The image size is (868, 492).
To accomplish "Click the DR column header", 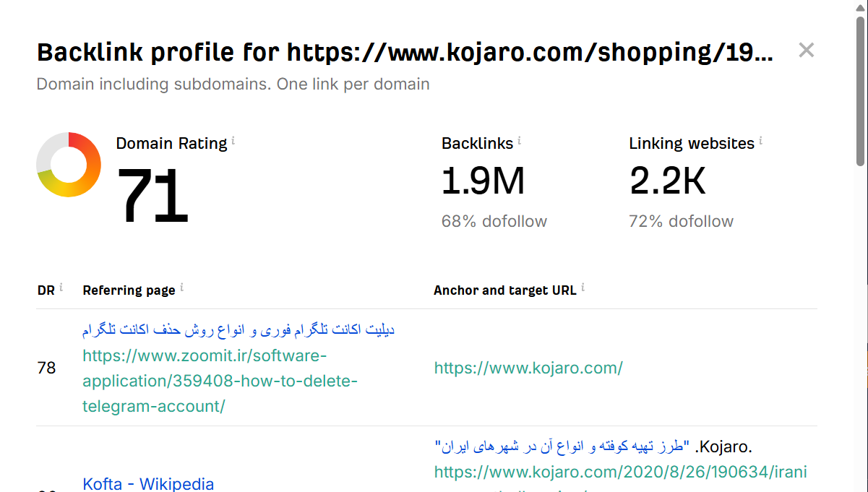I will [x=46, y=290].
